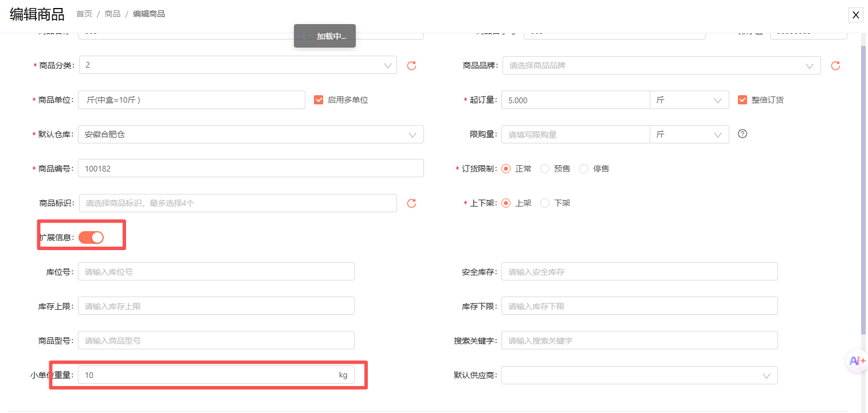Open the 限购量 unit dropdown
The image size is (868, 413).
point(689,134)
